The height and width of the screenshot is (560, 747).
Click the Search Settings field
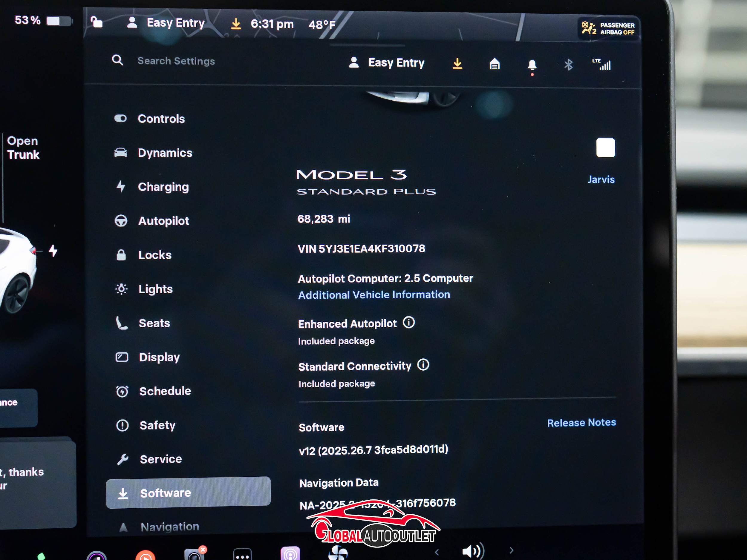tap(176, 61)
